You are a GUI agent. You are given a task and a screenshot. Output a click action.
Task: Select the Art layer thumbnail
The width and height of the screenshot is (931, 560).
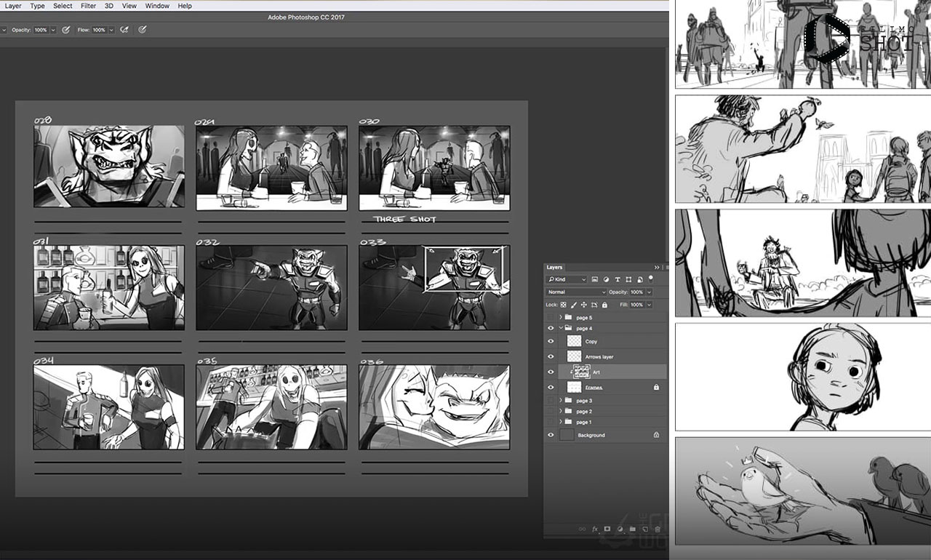(x=581, y=372)
